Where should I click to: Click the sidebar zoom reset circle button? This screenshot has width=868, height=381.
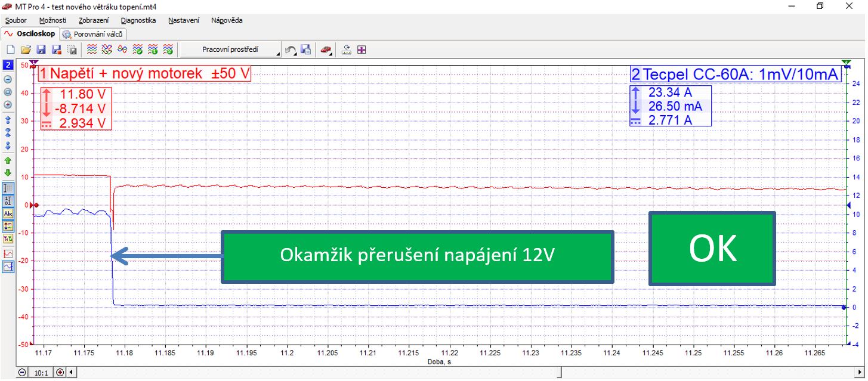8,92
